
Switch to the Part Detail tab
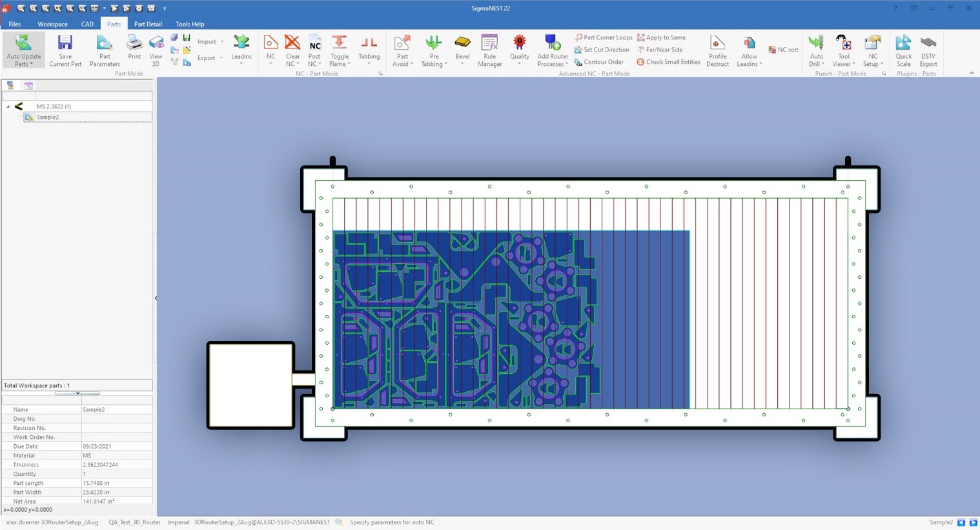tap(148, 24)
